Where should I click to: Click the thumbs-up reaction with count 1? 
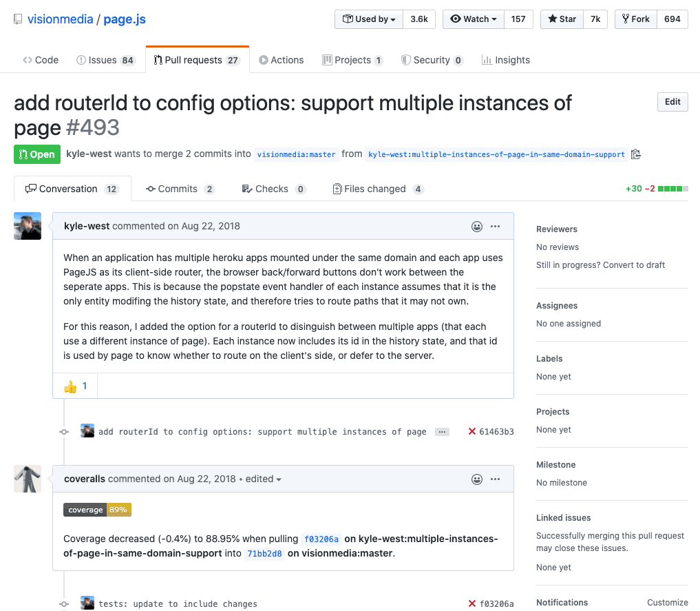[x=75, y=386]
